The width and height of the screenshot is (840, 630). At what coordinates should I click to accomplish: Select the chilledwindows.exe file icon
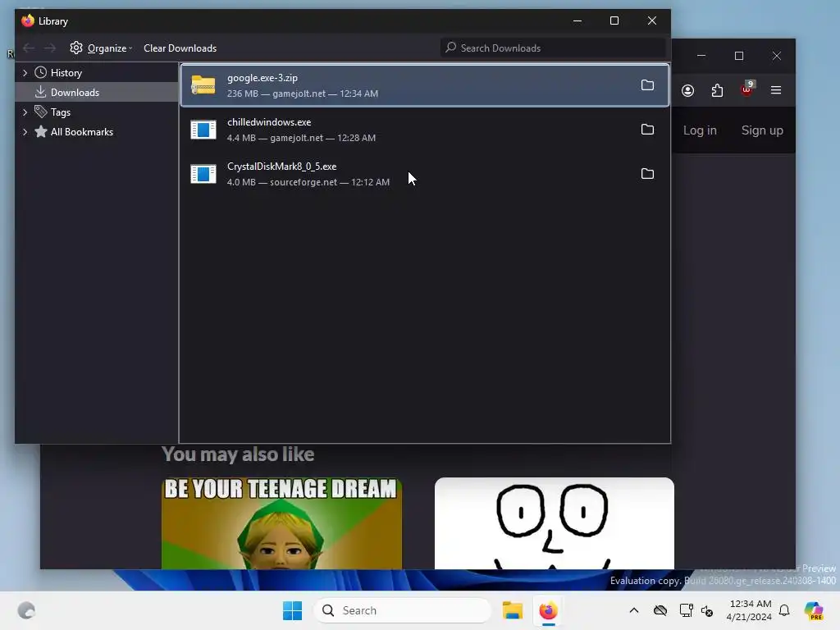click(x=203, y=130)
